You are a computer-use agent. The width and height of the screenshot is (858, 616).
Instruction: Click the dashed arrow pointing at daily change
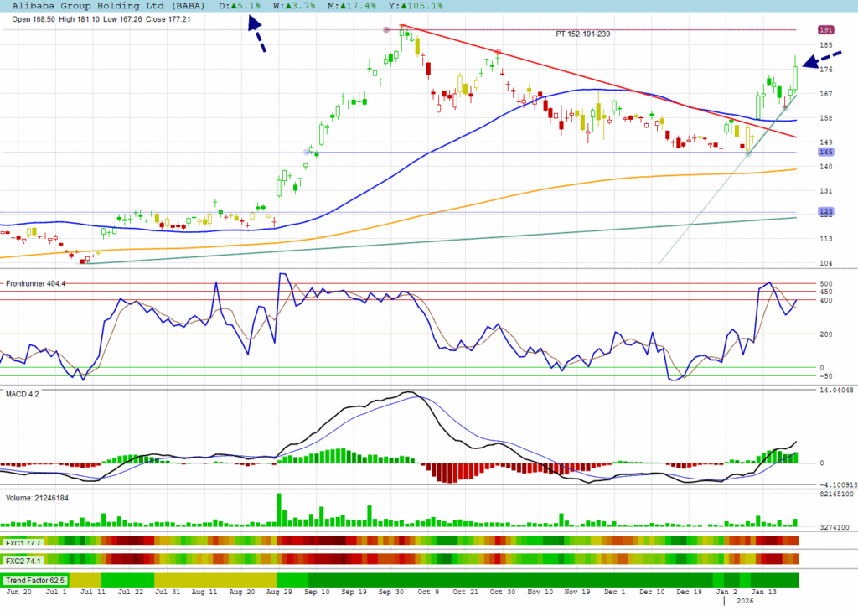coord(256,37)
